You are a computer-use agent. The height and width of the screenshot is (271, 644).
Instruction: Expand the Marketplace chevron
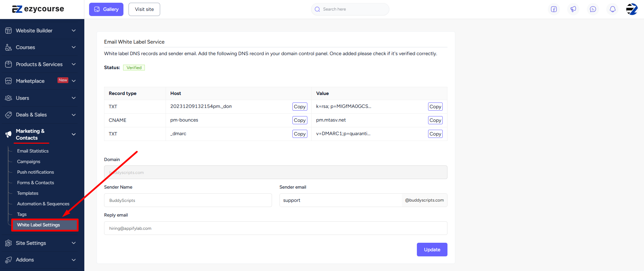[73, 81]
